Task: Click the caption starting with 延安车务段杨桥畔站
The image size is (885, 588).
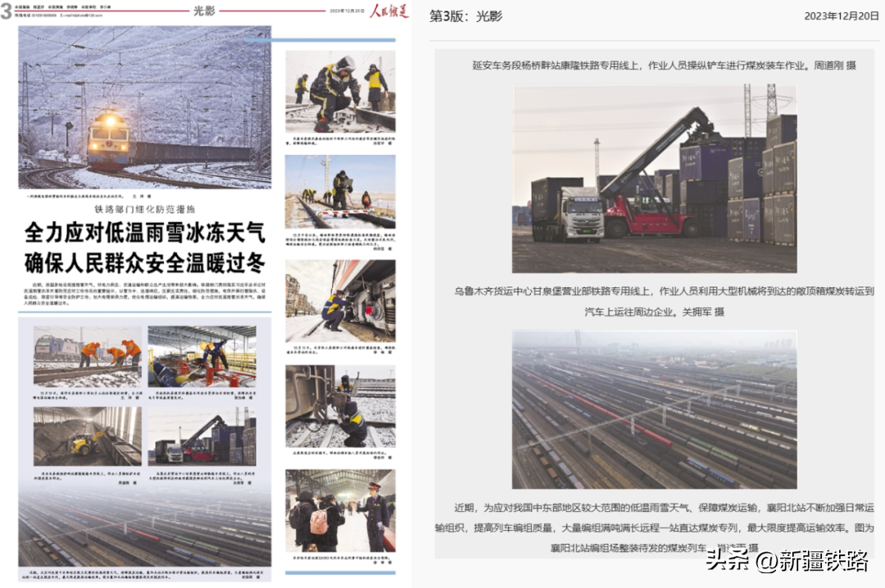Action: pyautogui.click(x=664, y=65)
